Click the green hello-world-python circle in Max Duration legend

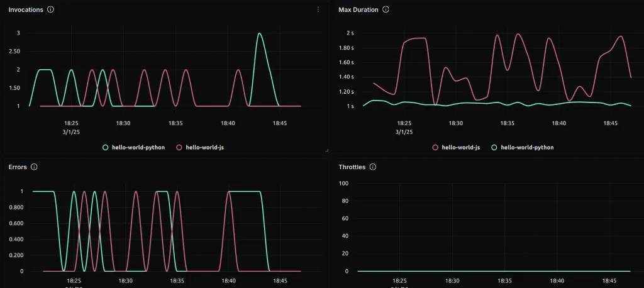[x=494, y=147]
